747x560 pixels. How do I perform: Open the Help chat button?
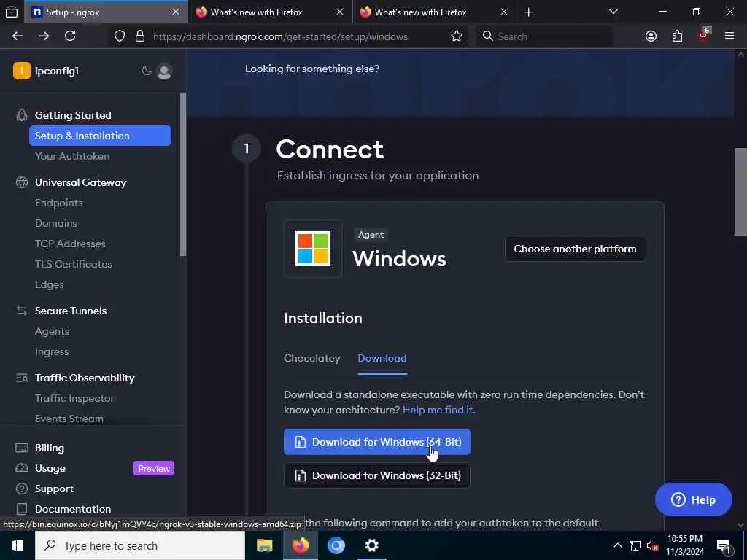tap(693, 499)
